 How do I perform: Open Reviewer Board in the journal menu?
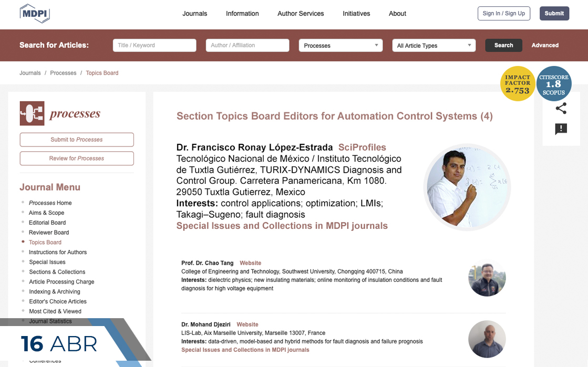point(49,233)
